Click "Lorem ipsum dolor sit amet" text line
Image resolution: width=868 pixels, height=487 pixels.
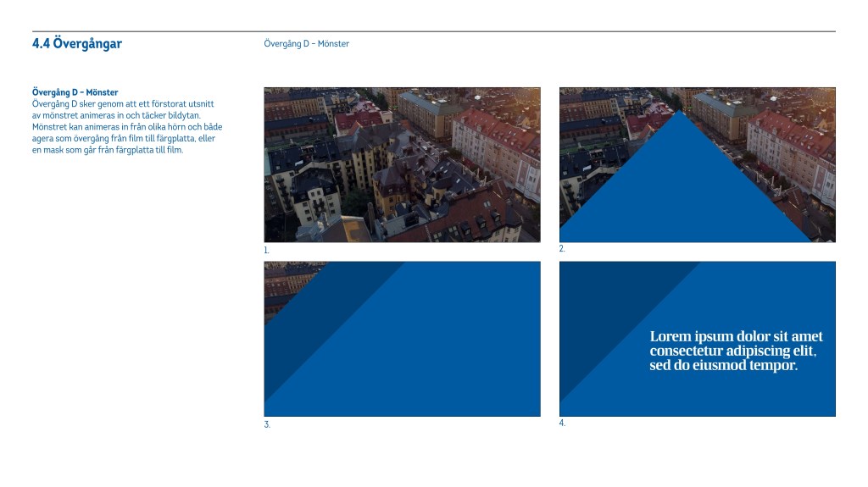pos(736,337)
